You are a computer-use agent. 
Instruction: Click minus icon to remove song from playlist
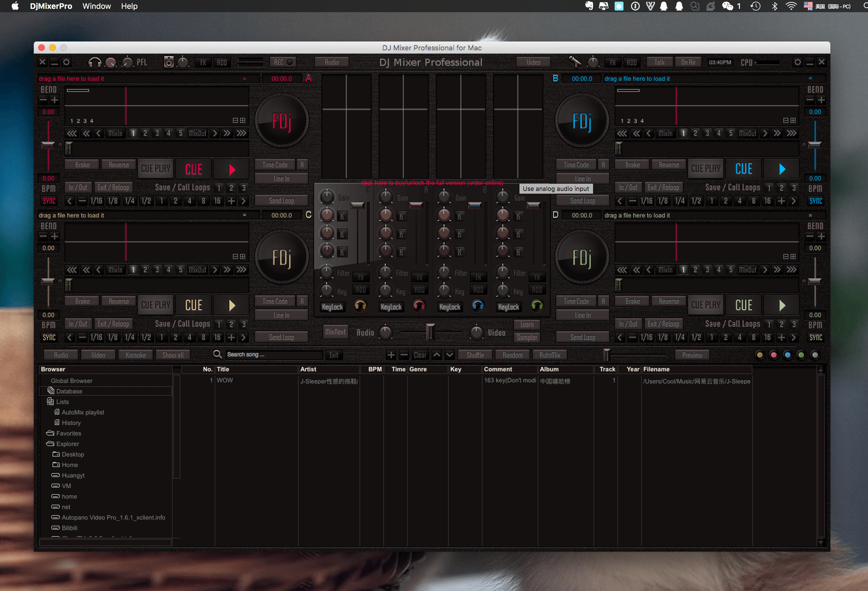(x=404, y=355)
